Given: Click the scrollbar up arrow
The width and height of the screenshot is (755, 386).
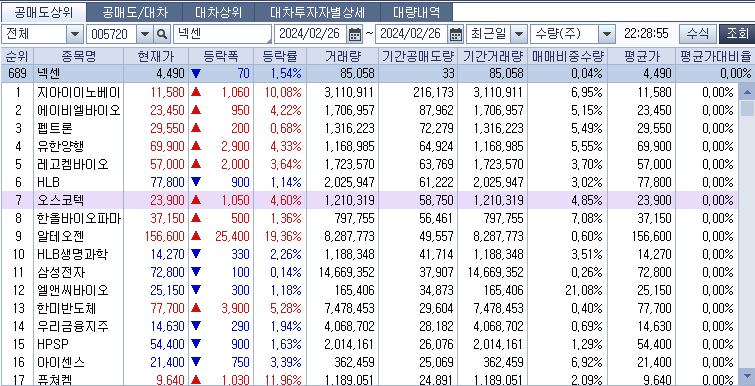Looking at the screenshot, I should [x=747, y=92].
